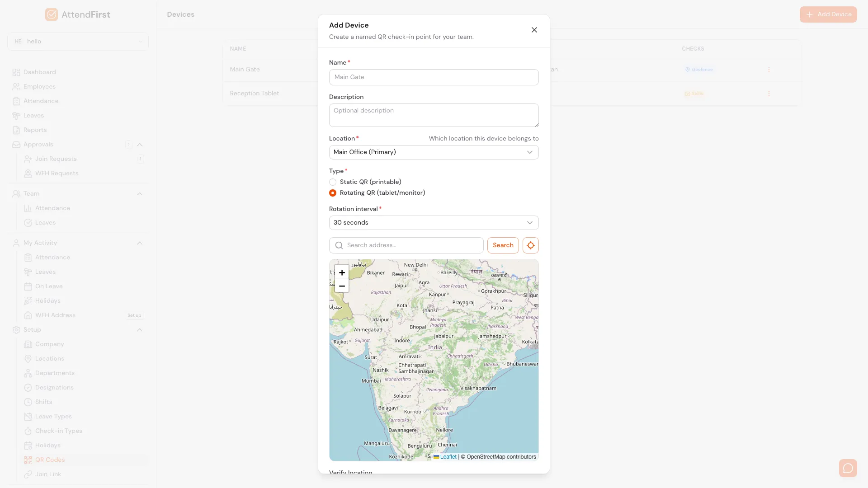Open options menu for Reception Tablet row
The width and height of the screenshot is (868, 488).
(x=769, y=94)
